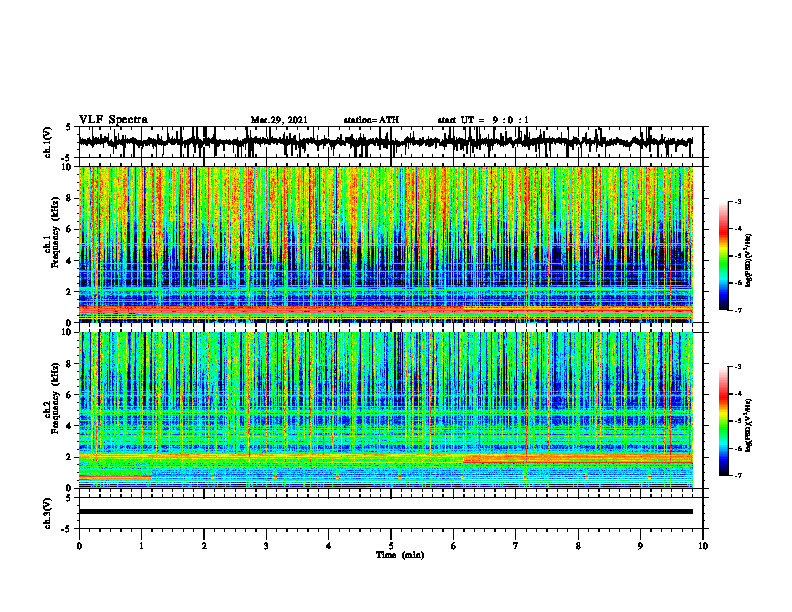
Task: Click time axis tick label 2
Action: [204, 546]
